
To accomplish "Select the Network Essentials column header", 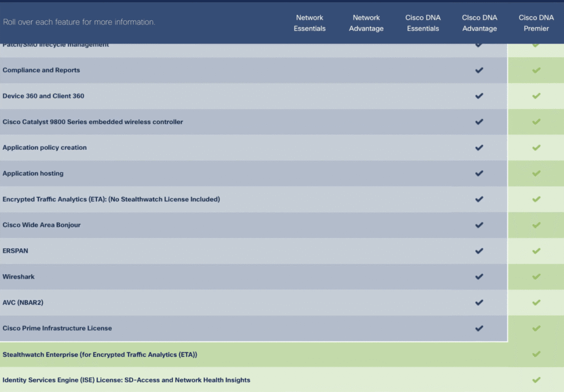I will [310, 23].
